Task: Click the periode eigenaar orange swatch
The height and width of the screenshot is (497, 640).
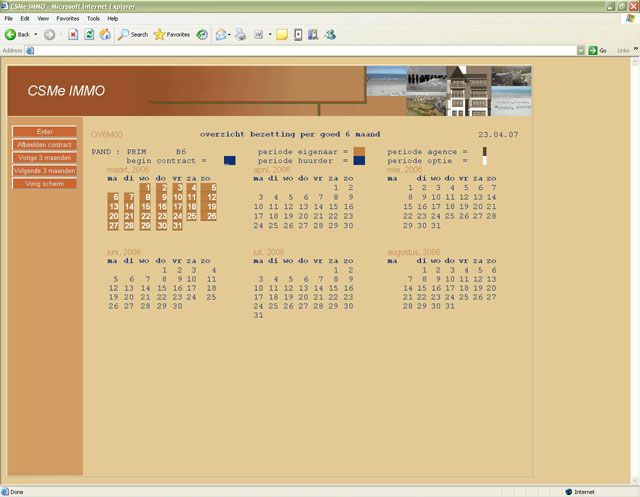Action: (359, 151)
